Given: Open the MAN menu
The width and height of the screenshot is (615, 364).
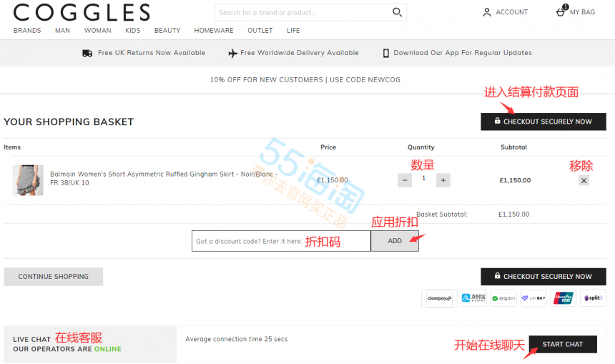Looking at the screenshot, I should point(62,31).
